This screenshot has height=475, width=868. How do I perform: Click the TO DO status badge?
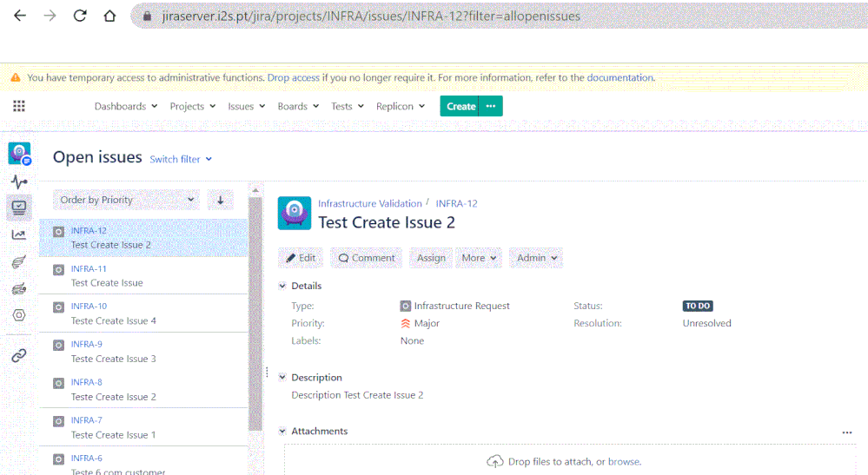698,306
